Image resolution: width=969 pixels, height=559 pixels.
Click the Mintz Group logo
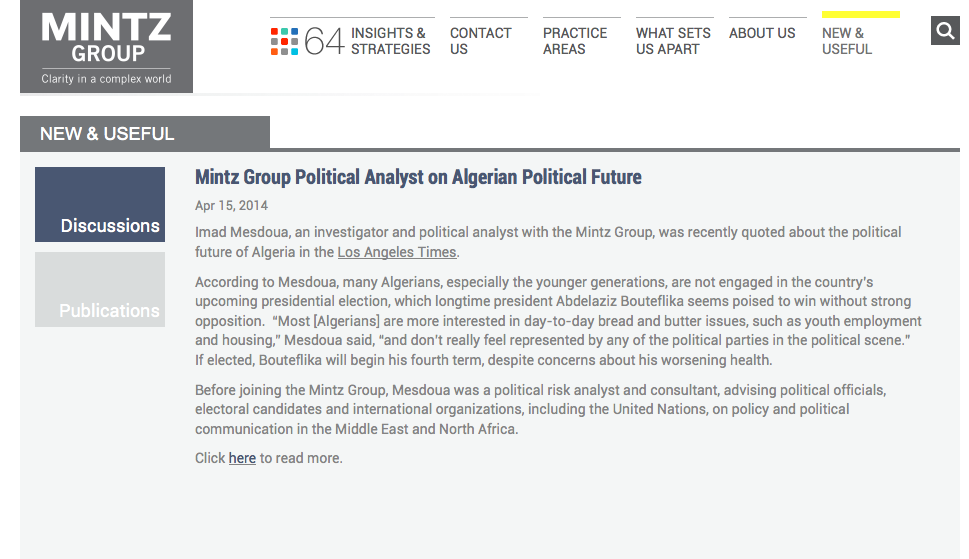pyautogui.click(x=106, y=46)
